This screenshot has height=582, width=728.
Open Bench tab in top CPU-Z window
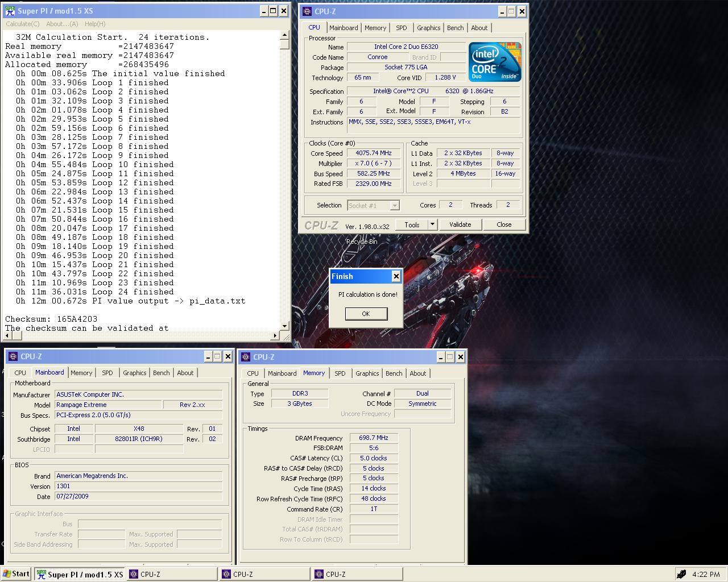click(x=455, y=28)
